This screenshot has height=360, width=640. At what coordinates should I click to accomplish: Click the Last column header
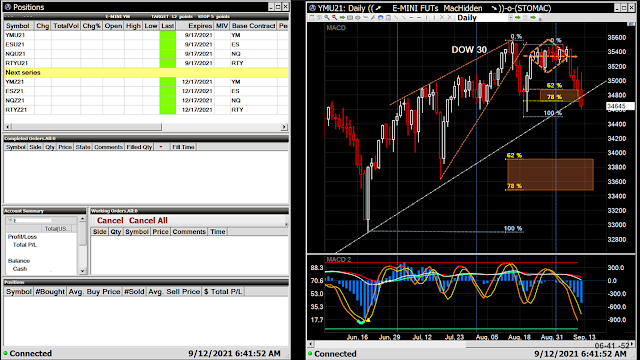[167, 26]
